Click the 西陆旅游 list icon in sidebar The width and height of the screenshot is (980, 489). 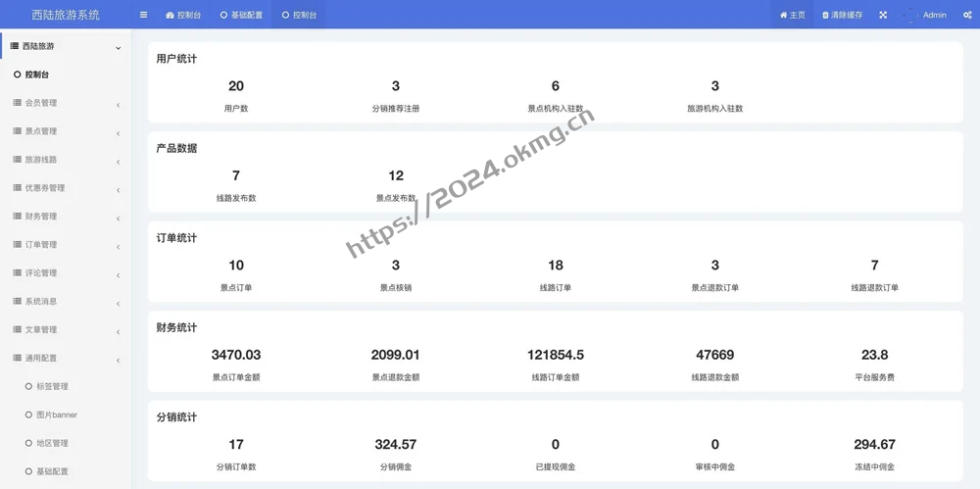pos(15,46)
